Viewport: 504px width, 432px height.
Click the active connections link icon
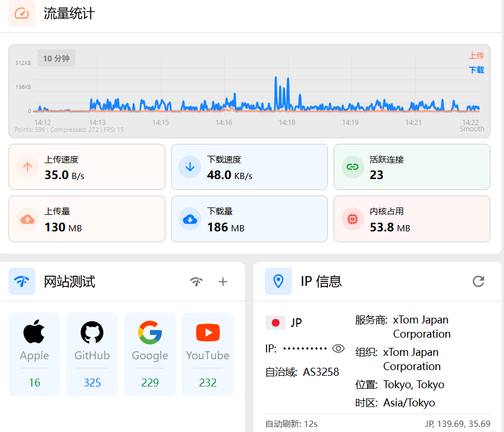[x=353, y=167]
